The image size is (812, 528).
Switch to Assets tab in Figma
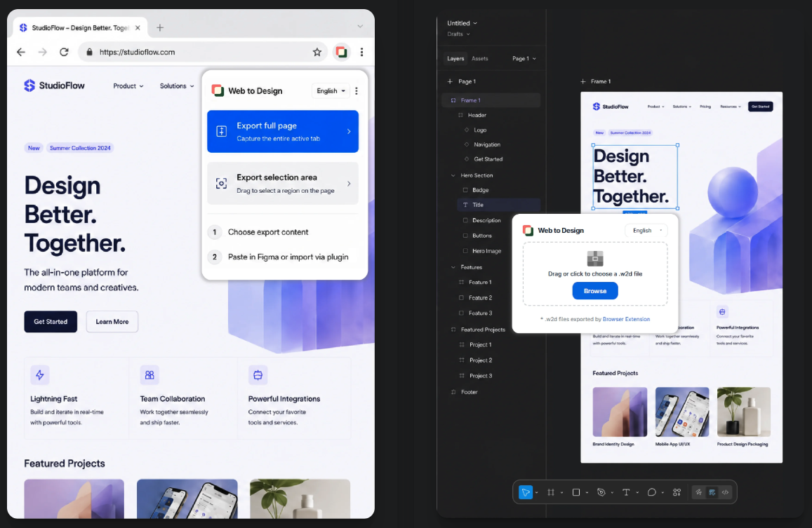click(479, 58)
